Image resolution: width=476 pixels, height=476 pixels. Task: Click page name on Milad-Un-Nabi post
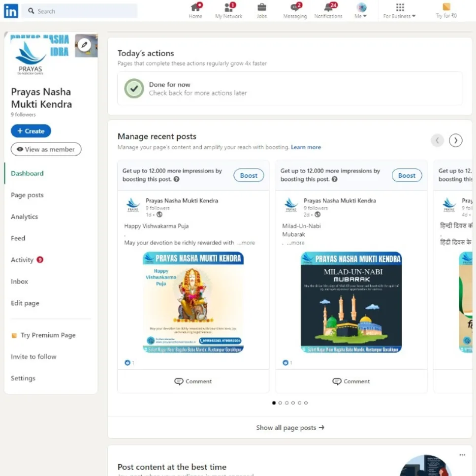point(340,201)
